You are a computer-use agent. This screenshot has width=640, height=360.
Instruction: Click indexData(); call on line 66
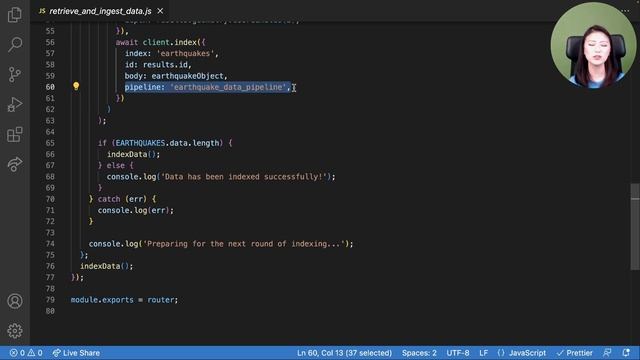pos(133,154)
